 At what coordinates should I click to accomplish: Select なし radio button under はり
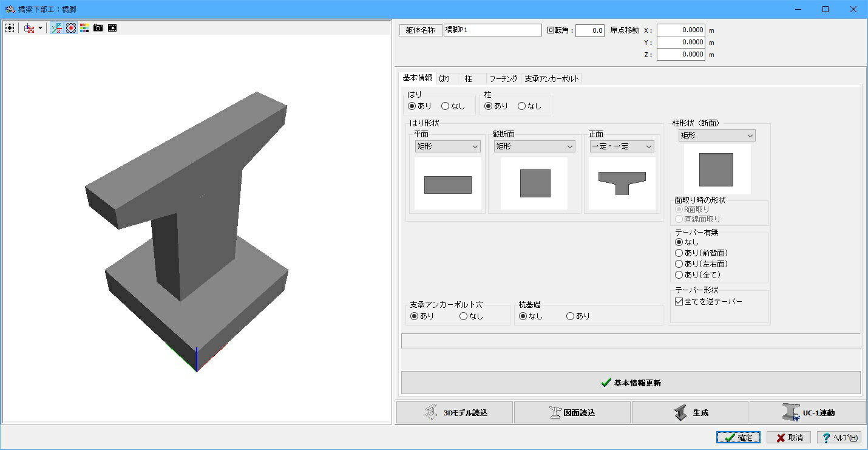[453, 106]
